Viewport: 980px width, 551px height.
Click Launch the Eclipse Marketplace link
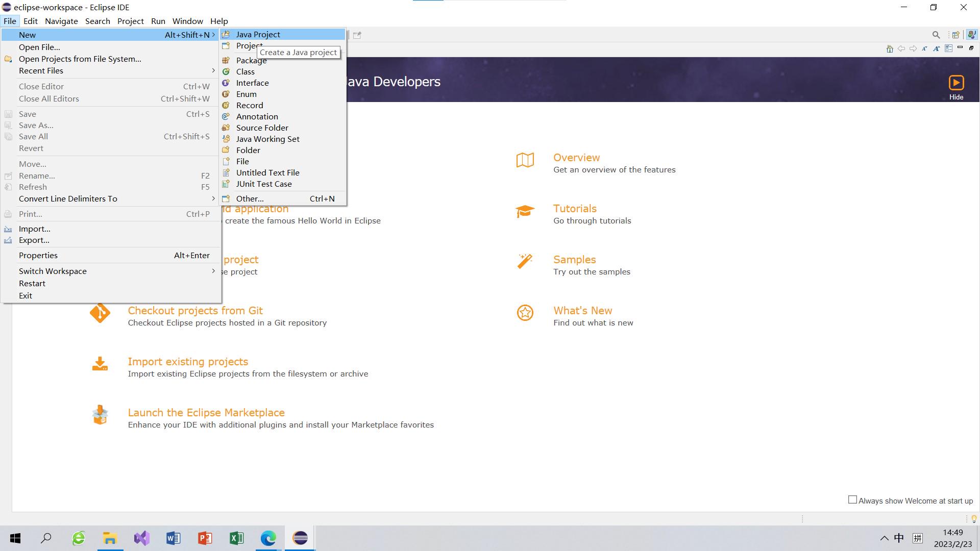pyautogui.click(x=206, y=413)
